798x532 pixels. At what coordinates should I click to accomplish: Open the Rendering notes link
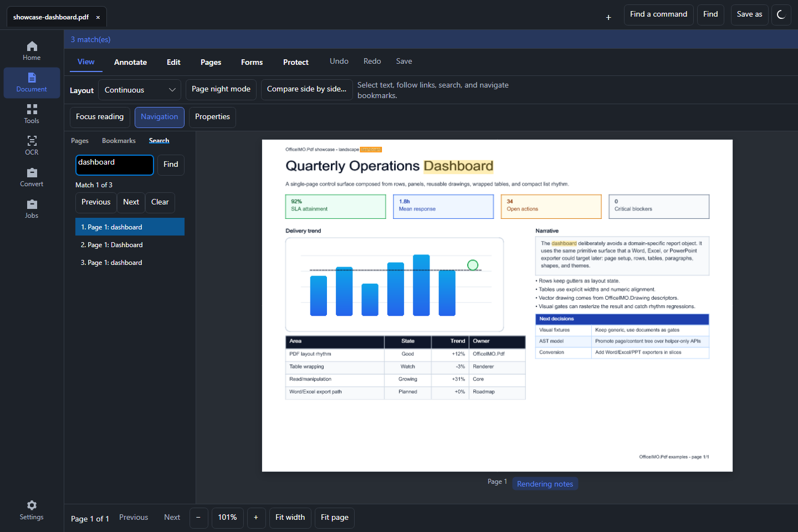pyautogui.click(x=545, y=484)
